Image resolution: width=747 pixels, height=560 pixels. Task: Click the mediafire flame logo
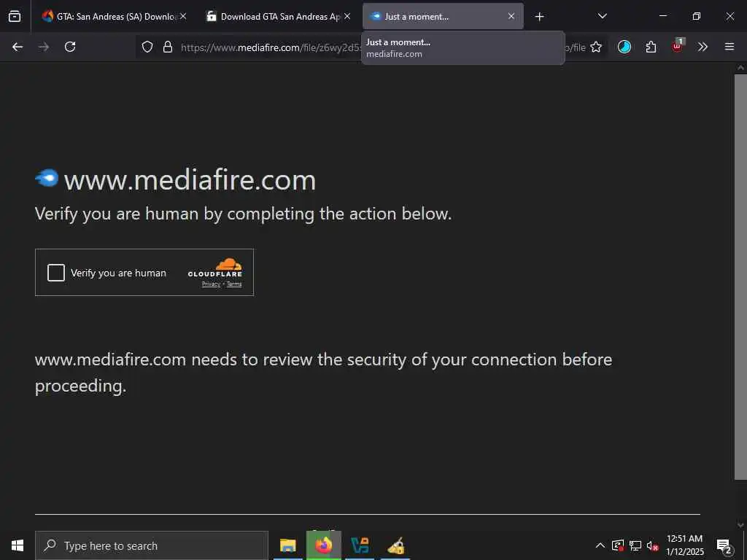pyautogui.click(x=47, y=178)
